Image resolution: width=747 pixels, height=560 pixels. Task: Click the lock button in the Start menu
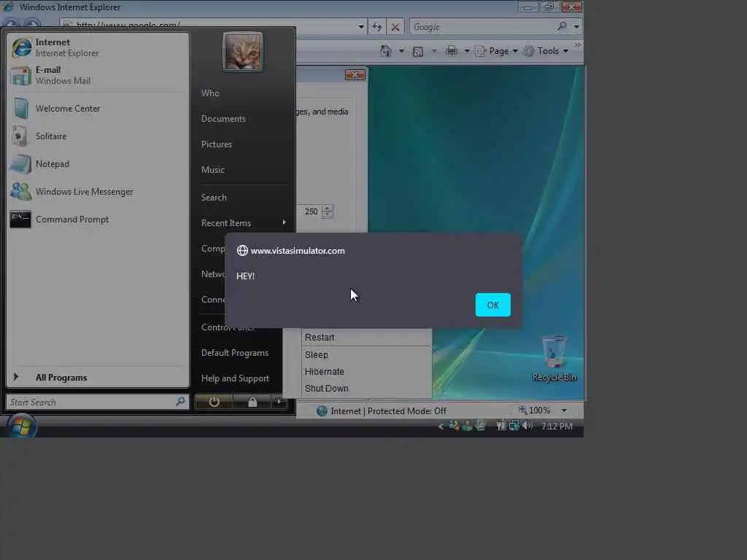click(252, 402)
